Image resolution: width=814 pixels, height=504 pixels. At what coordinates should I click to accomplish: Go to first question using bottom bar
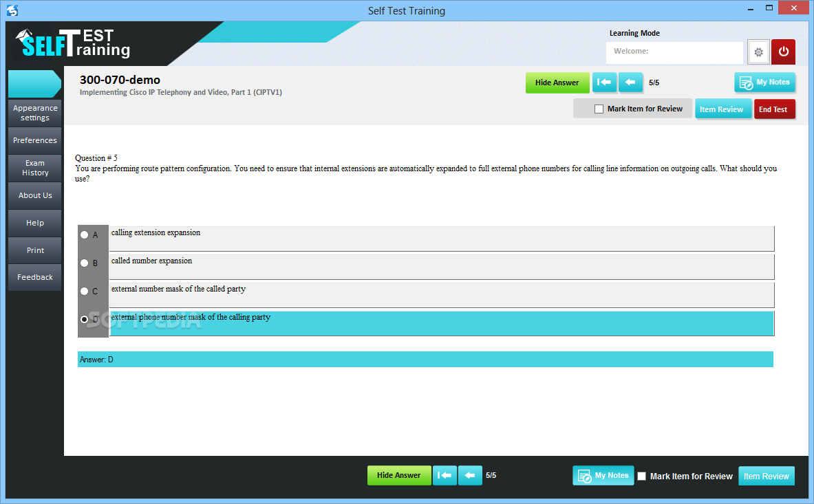point(445,475)
